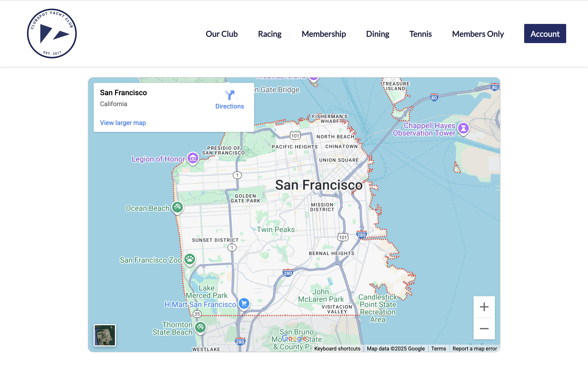588x368 pixels.
Task: Click the H Mart shopping cart pin
Action: click(244, 303)
